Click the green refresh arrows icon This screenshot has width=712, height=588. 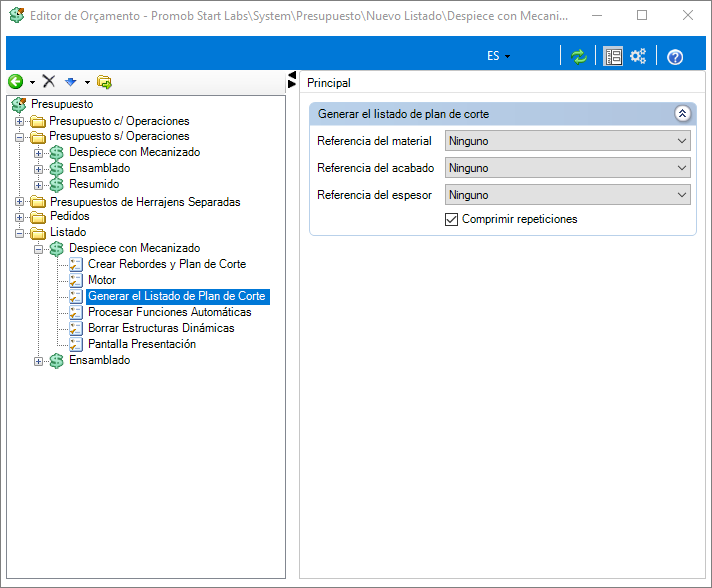click(579, 57)
